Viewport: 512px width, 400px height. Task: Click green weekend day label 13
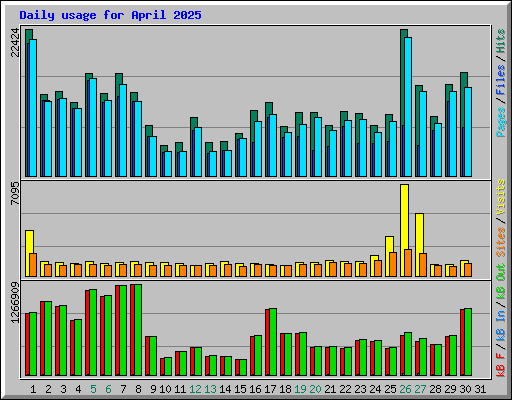coord(210,389)
